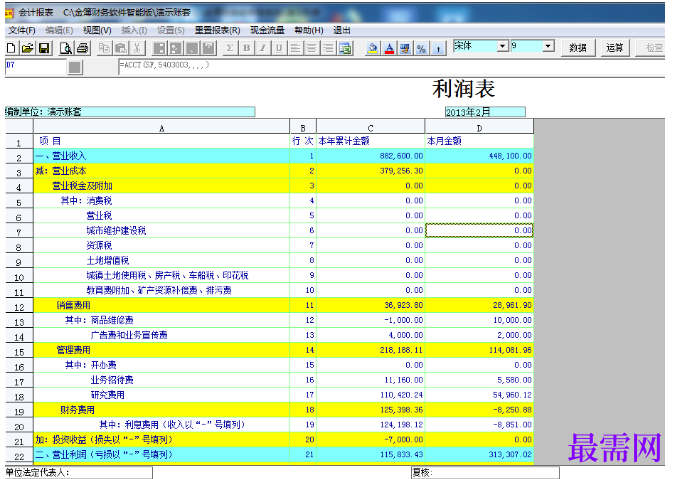The image size is (680, 479).
Task: Apply percent format with % icon
Action: 422,48
